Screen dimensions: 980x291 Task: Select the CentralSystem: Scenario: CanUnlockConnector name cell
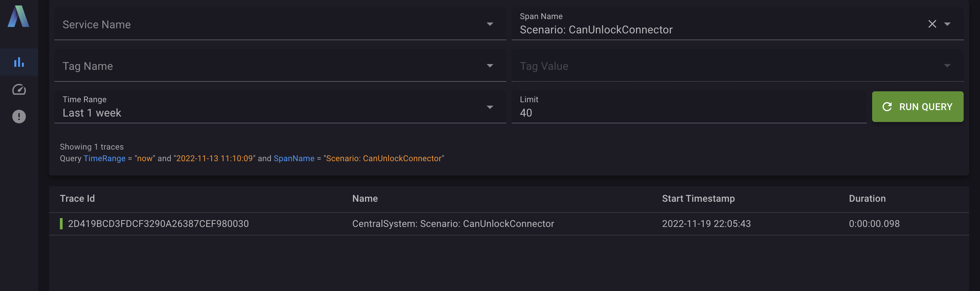[453, 224]
